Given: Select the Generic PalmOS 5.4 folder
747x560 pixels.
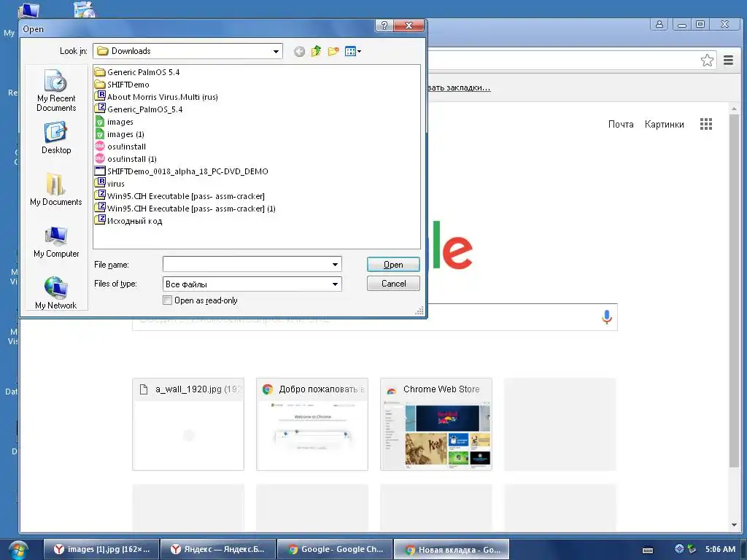Looking at the screenshot, I should pyautogui.click(x=137, y=72).
